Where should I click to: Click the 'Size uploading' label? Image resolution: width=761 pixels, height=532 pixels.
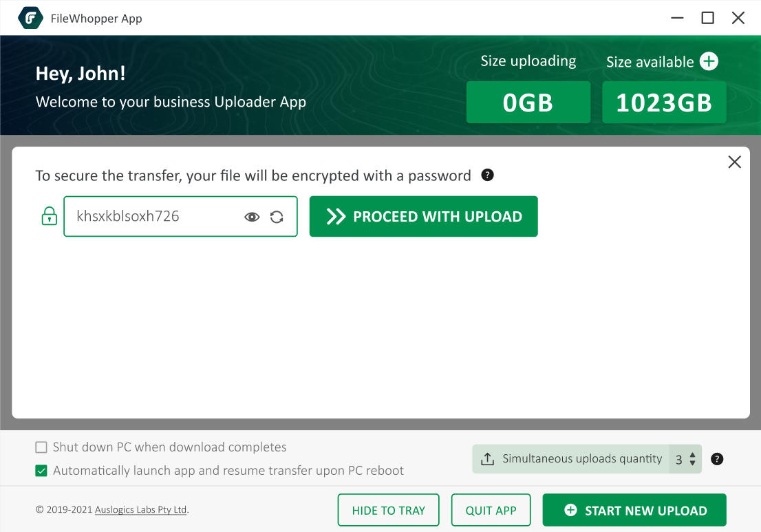pyautogui.click(x=528, y=61)
